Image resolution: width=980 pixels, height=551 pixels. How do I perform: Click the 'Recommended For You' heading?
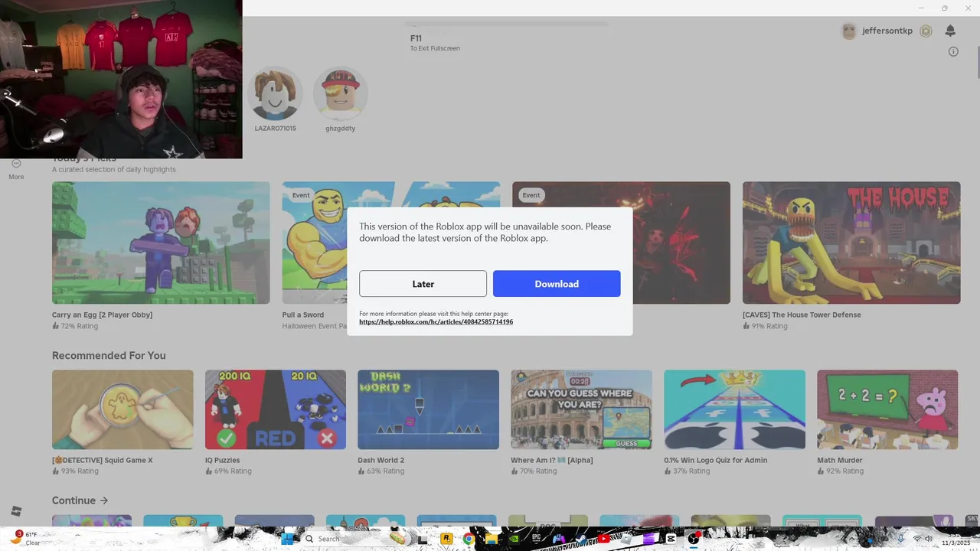pyautogui.click(x=109, y=355)
